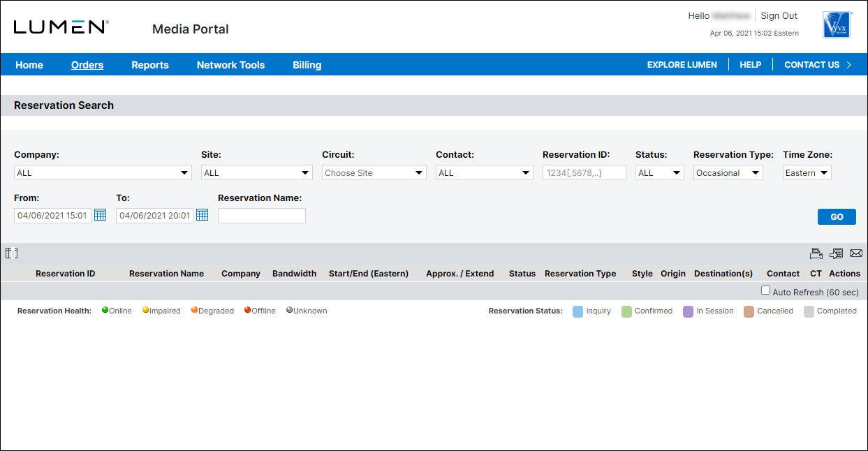Click the Destination(s) column header

pos(723,274)
